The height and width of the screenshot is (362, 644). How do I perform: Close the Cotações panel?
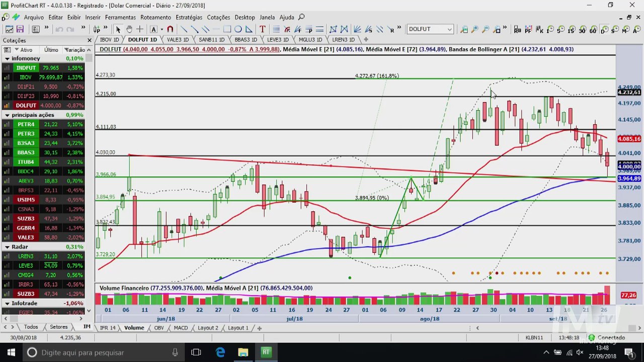click(90, 40)
